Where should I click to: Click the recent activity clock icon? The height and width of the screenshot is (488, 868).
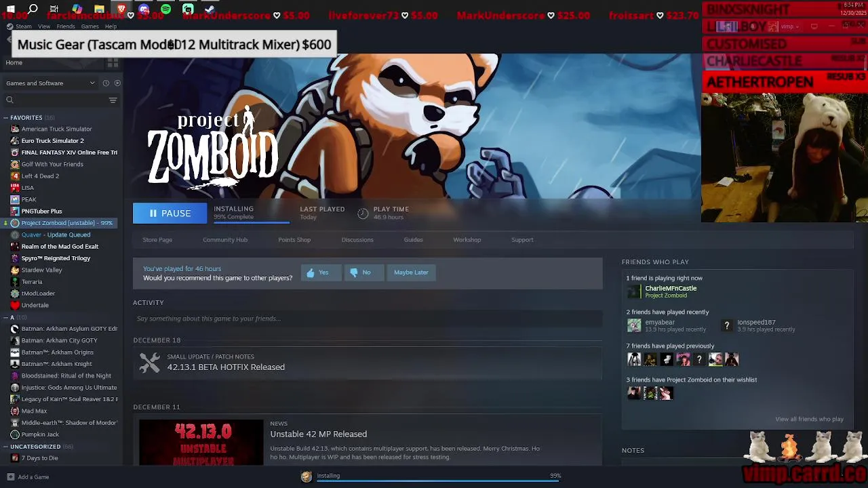coord(106,83)
